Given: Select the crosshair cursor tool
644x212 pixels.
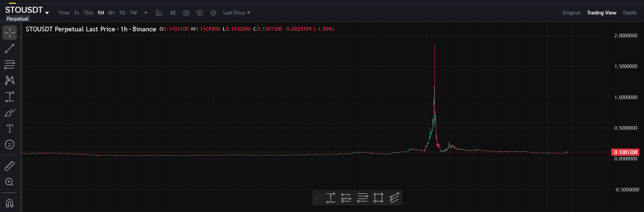Looking at the screenshot, I should [10, 32].
